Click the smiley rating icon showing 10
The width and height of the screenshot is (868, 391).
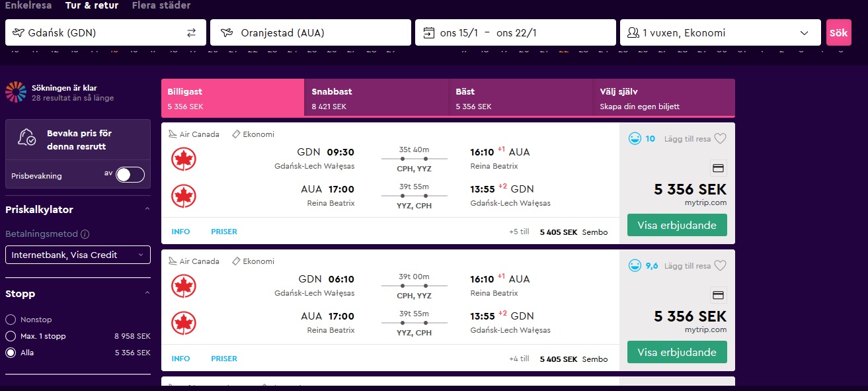click(x=635, y=138)
